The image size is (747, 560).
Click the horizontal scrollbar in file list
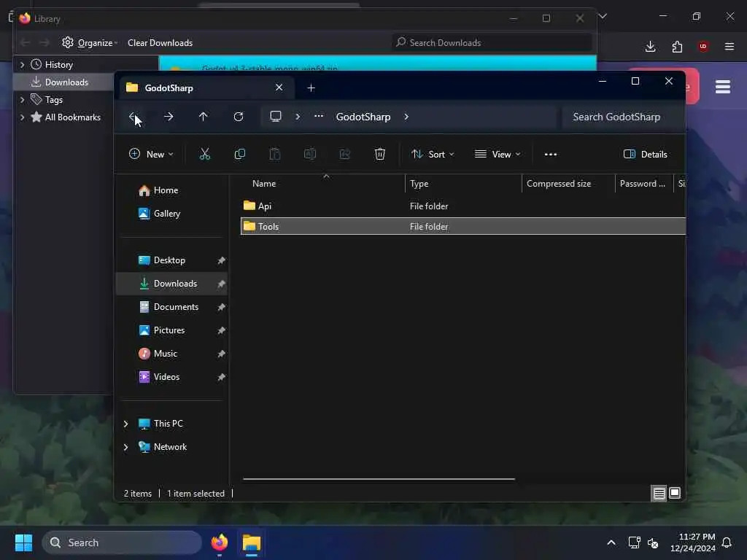tap(379, 479)
